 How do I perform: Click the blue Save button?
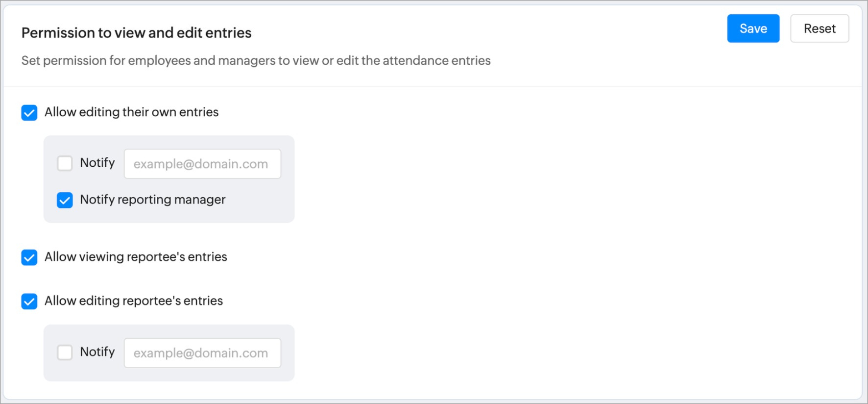[x=753, y=29]
